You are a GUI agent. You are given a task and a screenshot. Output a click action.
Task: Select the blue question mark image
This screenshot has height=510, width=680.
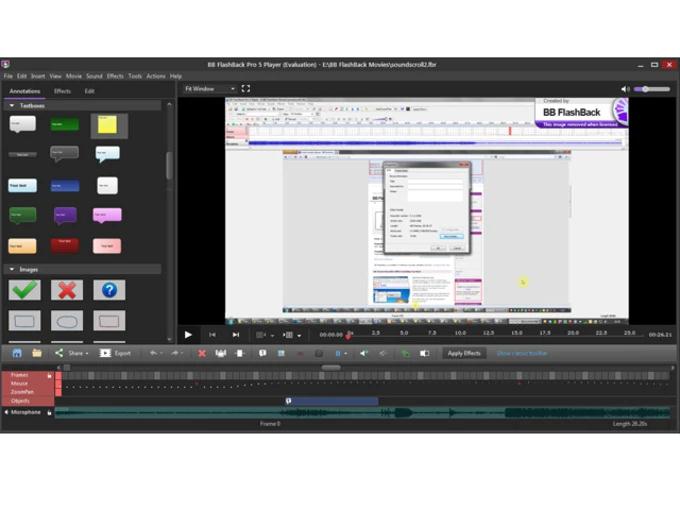coord(109,290)
